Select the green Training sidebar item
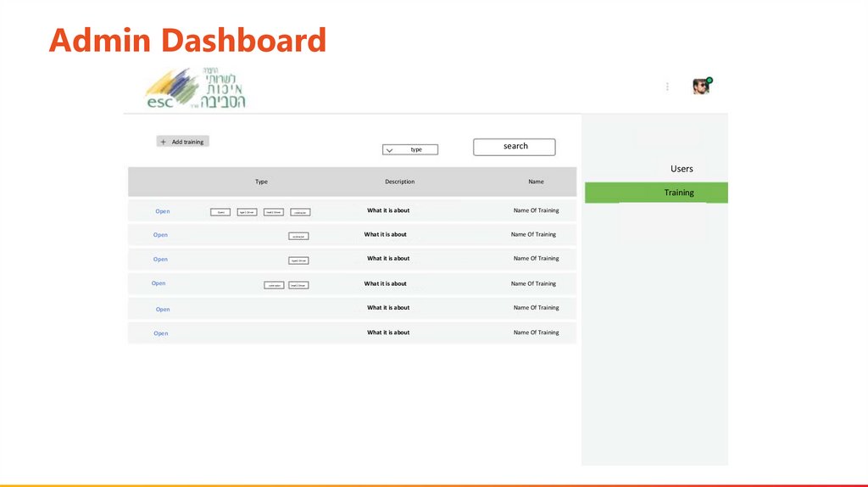The width and height of the screenshot is (868, 487). 657,193
